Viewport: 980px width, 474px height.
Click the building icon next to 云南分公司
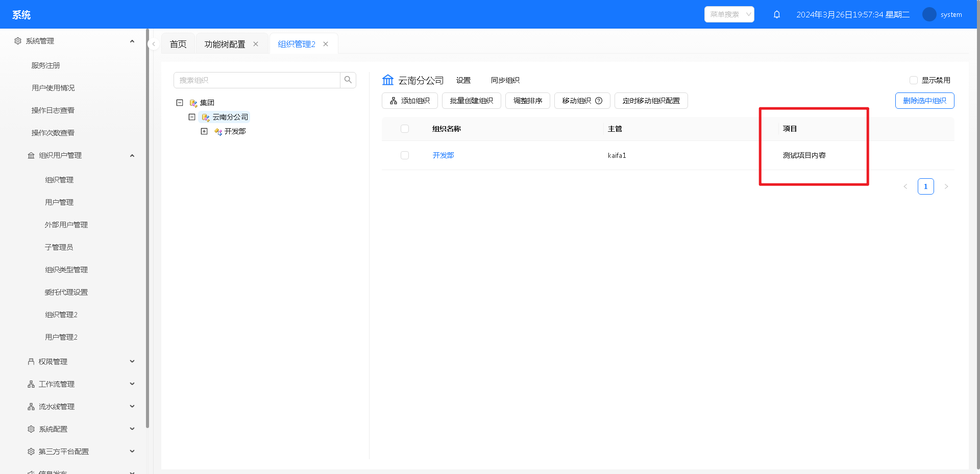(x=388, y=80)
